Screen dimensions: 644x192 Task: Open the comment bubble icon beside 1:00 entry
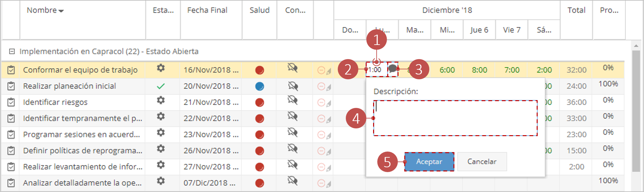(392, 69)
